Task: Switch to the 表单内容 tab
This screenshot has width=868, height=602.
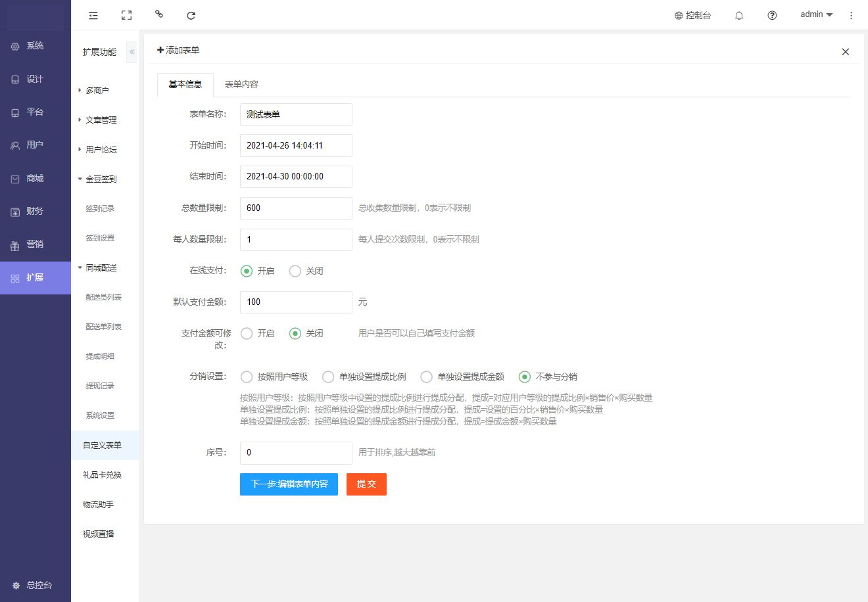Action: point(241,84)
